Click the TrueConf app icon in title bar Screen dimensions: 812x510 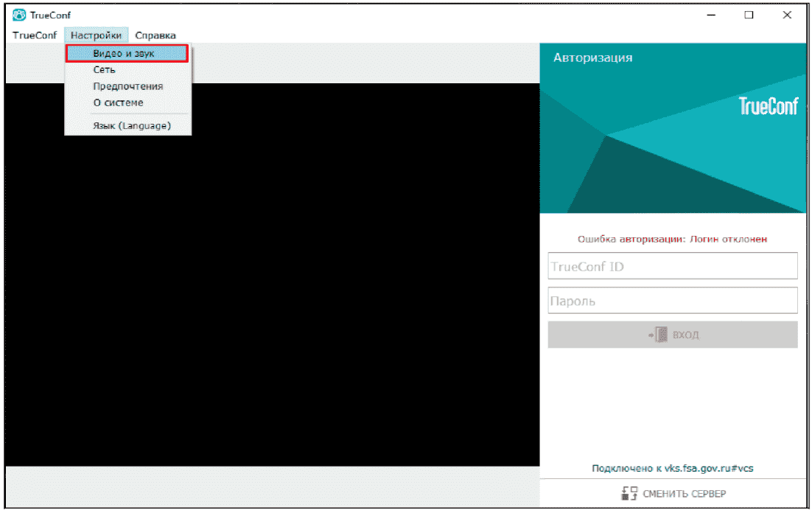tap(19, 15)
